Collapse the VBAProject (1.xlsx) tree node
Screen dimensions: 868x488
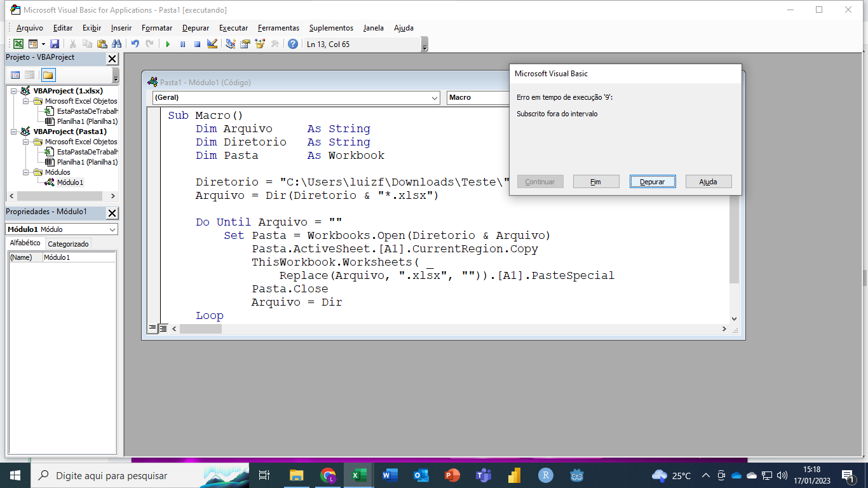pos(13,91)
